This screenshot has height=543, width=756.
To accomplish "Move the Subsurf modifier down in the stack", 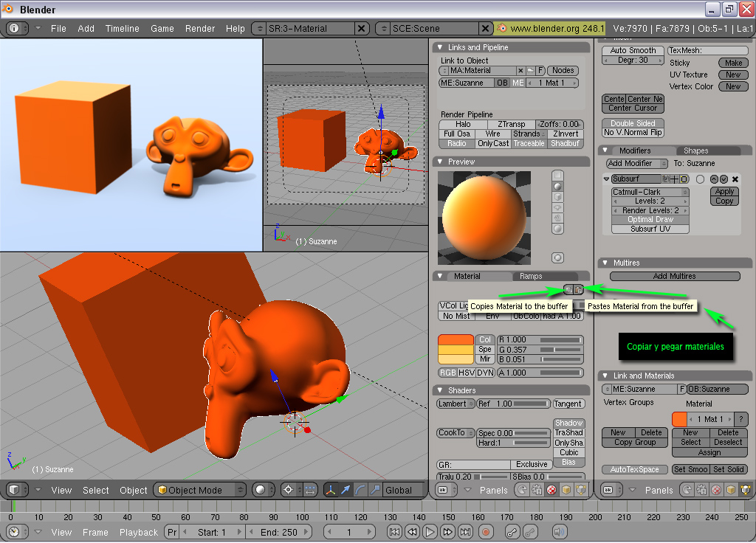I will (x=724, y=179).
